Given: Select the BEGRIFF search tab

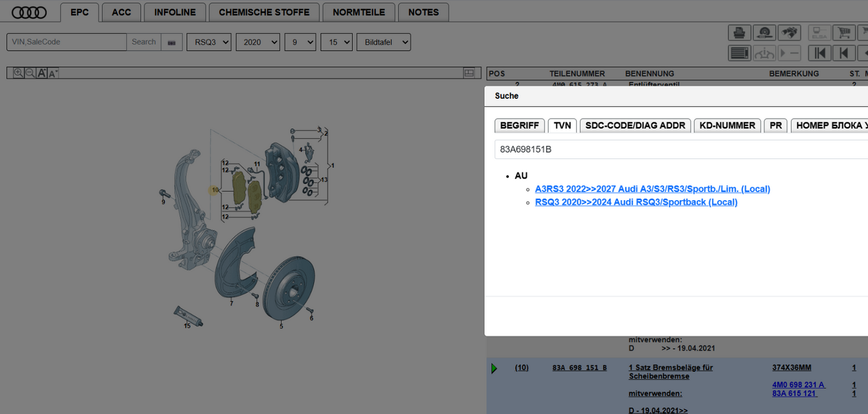Looking at the screenshot, I should coord(520,125).
